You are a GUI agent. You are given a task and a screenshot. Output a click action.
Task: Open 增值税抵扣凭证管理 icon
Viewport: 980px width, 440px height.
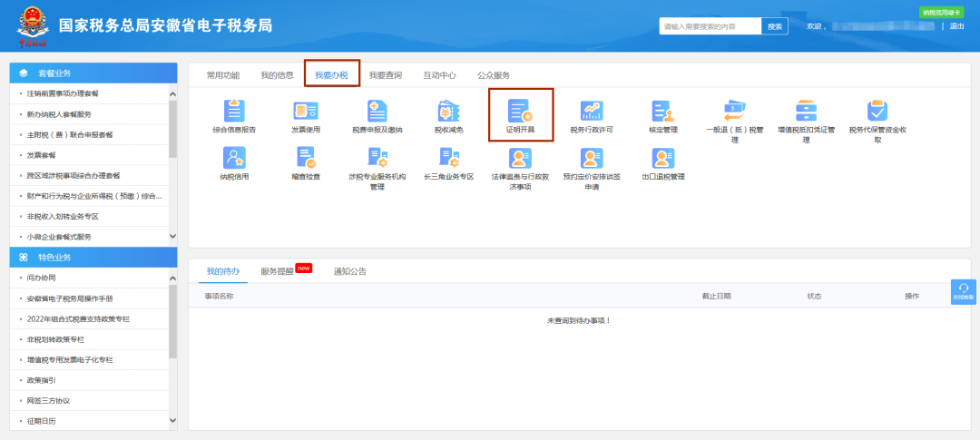806,112
